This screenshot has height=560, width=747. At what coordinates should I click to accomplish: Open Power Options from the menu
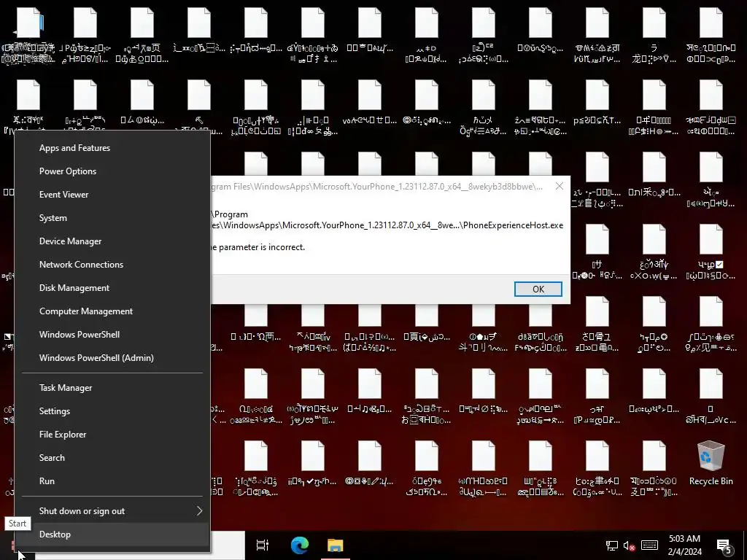pyautogui.click(x=112, y=171)
